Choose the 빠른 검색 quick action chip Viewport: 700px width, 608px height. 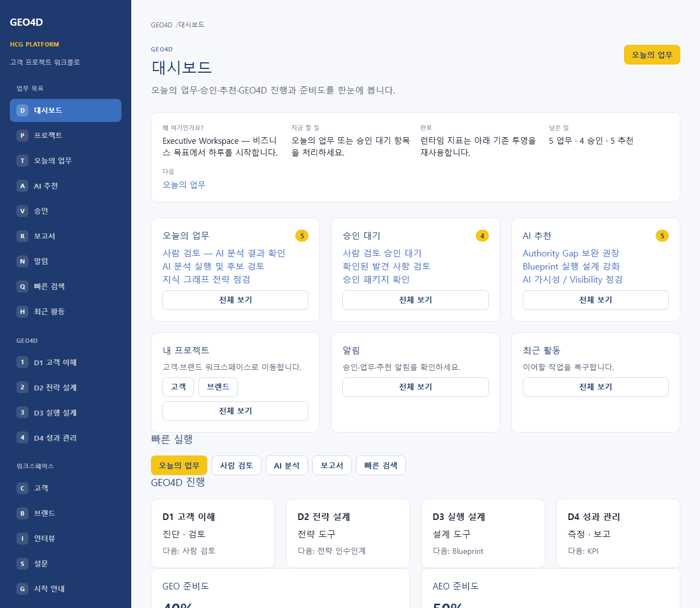tap(381, 465)
